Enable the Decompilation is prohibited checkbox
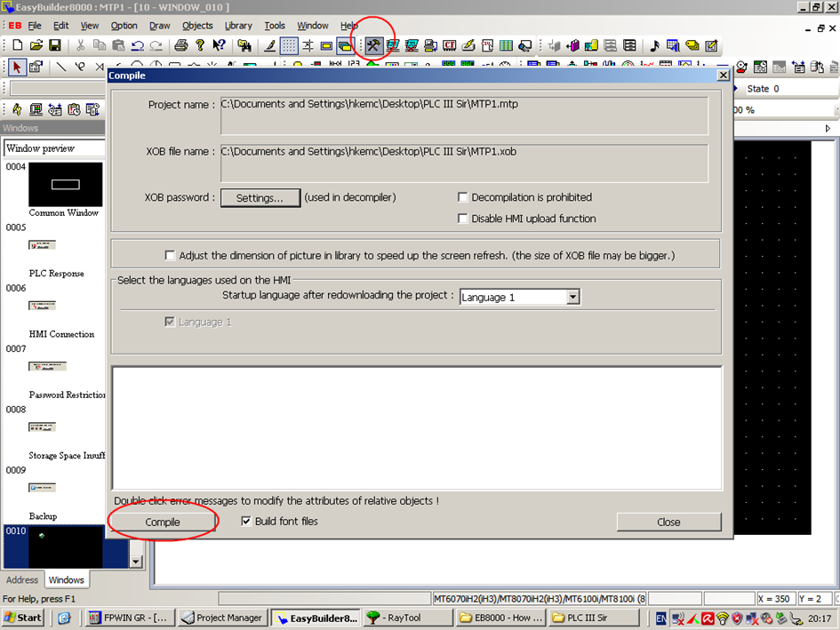Image resolution: width=840 pixels, height=630 pixels. tap(460, 196)
